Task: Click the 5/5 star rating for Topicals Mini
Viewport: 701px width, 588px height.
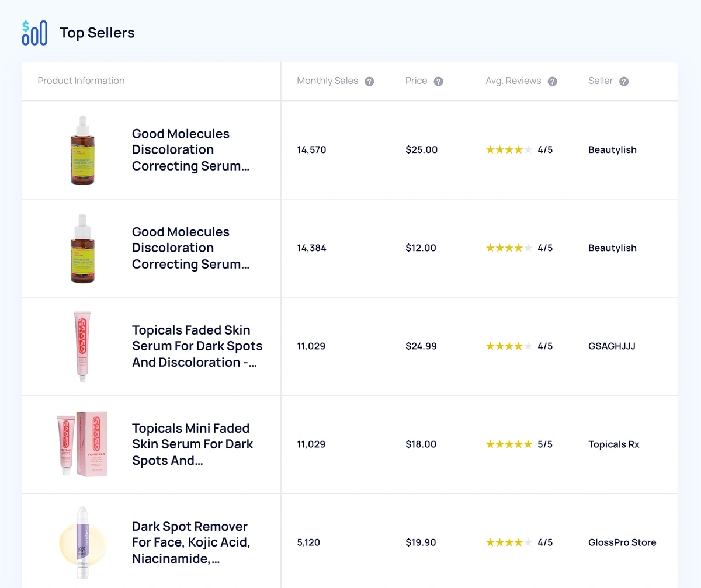Action: [519, 444]
